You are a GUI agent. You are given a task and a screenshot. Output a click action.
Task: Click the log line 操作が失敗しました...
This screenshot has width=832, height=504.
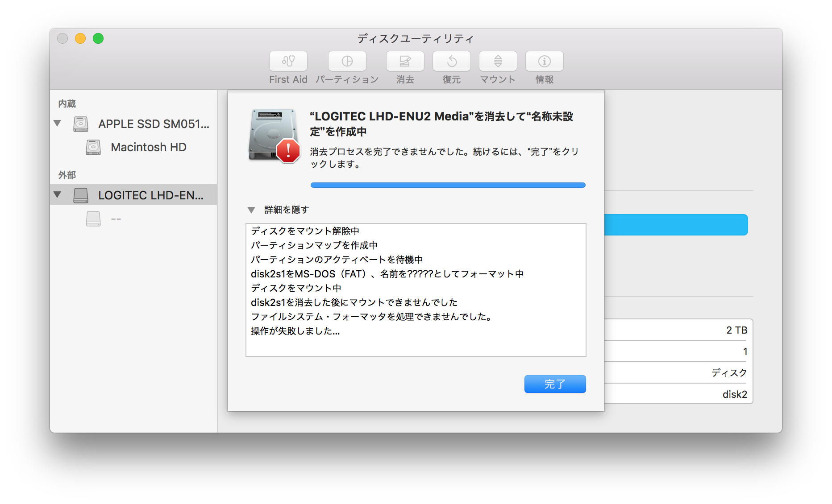[295, 331]
